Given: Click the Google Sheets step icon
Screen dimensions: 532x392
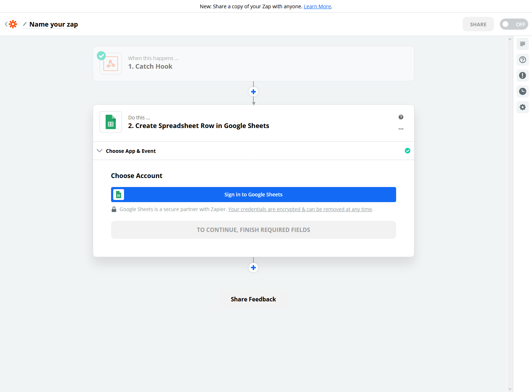Looking at the screenshot, I should [x=111, y=122].
